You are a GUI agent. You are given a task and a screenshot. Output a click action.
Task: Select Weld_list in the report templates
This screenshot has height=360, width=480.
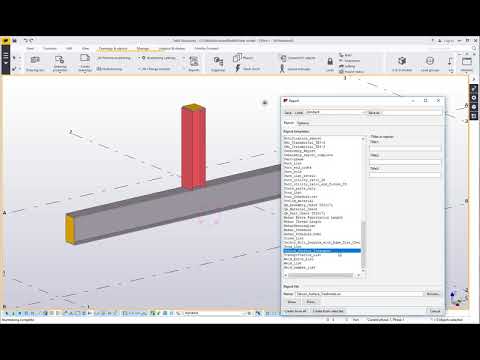(292, 263)
